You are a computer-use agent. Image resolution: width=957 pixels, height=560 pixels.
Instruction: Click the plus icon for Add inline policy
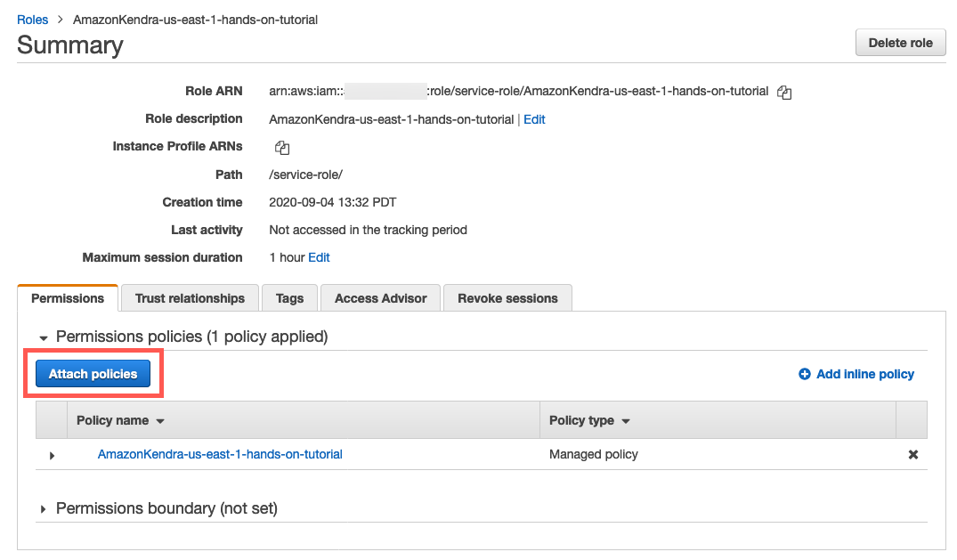pos(805,375)
